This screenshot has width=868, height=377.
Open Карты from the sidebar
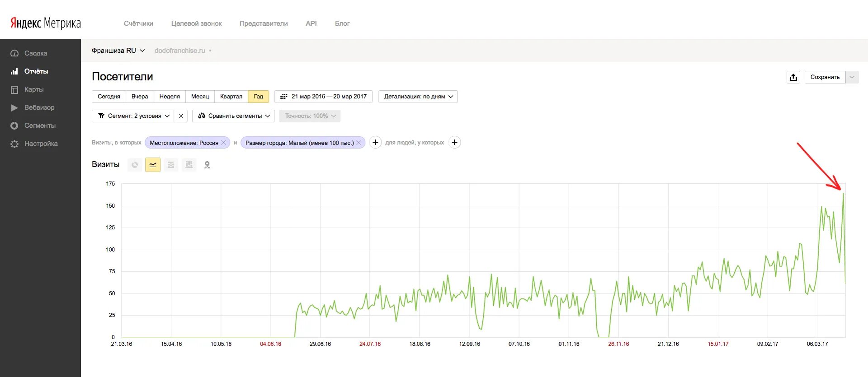[34, 89]
